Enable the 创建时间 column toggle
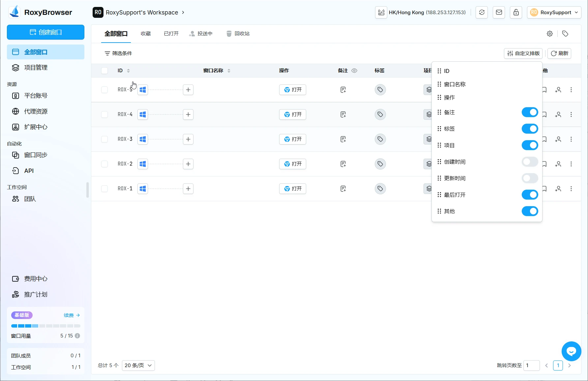588x381 pixels. click(530, 162)
